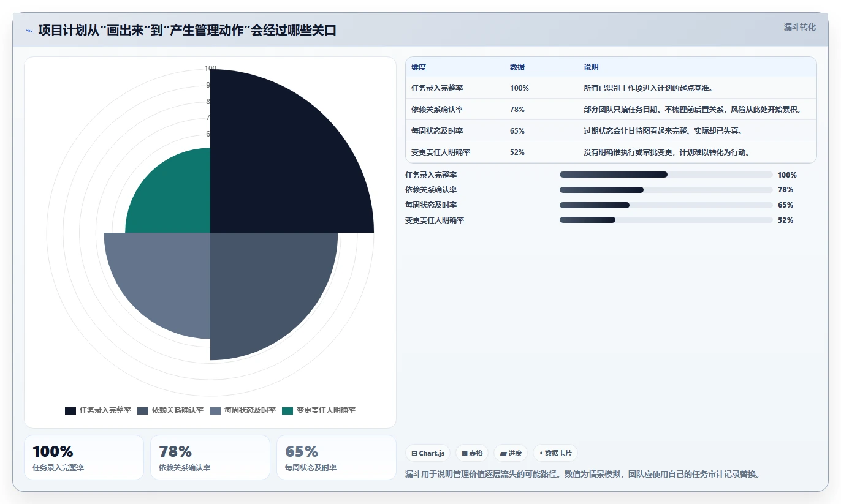Viewport: 841px width, 504px height.
Task: Select the 任务录入完整率 table row cell
Action: click(x=437, y=88)
